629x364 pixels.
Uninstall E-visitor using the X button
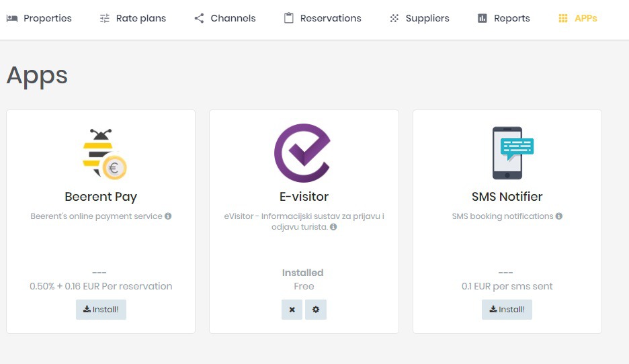pos(292,310)
